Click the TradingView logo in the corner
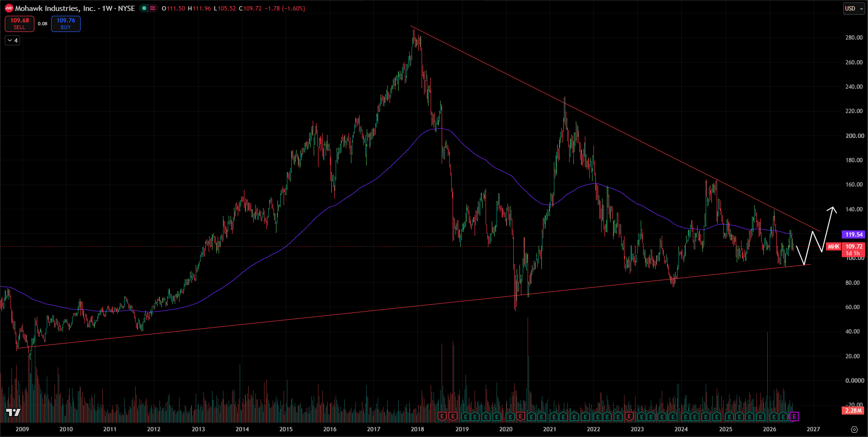The width and height of the screenshot is (868, 437). click(x=13, y=413)
